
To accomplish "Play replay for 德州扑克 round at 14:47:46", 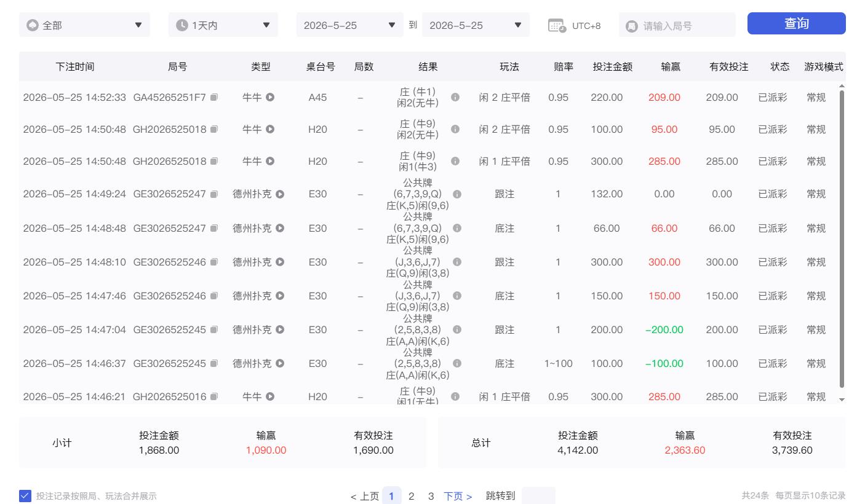I will (280, 296).
